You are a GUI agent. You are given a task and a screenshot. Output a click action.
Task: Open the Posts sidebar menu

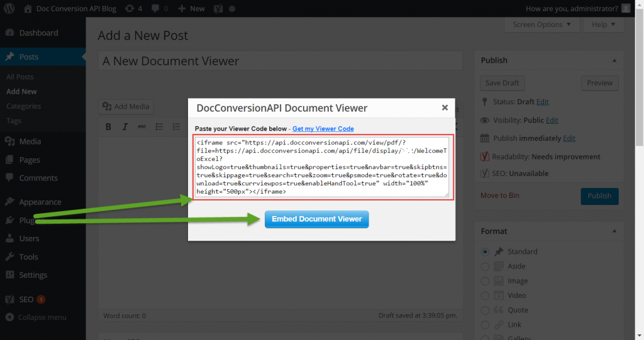click(x=43, y=57)
